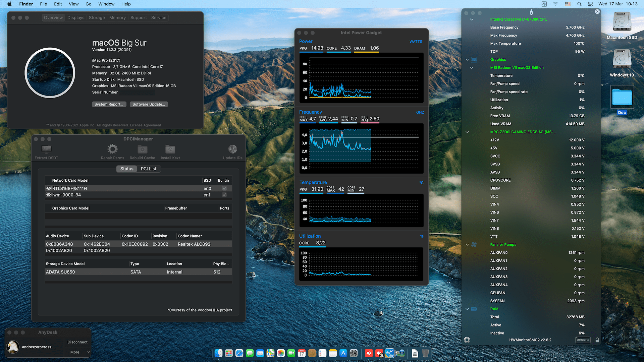
Task: Open the Window menu in menu bar
Action: [x=106, y=4]
